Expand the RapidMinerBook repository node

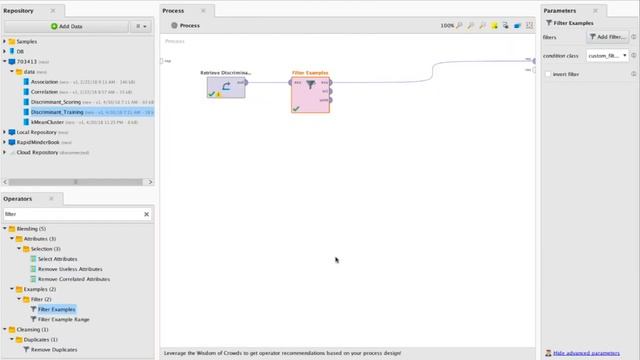pyautogui.click(x=4, y=142)
